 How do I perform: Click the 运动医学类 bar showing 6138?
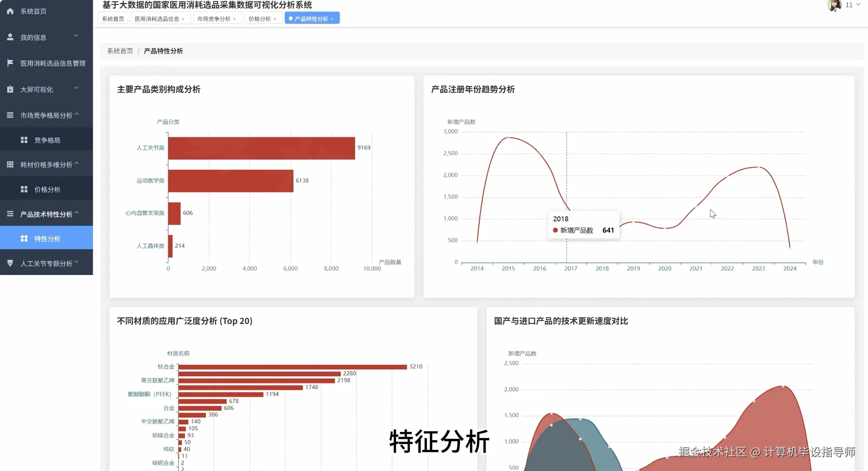point(231,181)
